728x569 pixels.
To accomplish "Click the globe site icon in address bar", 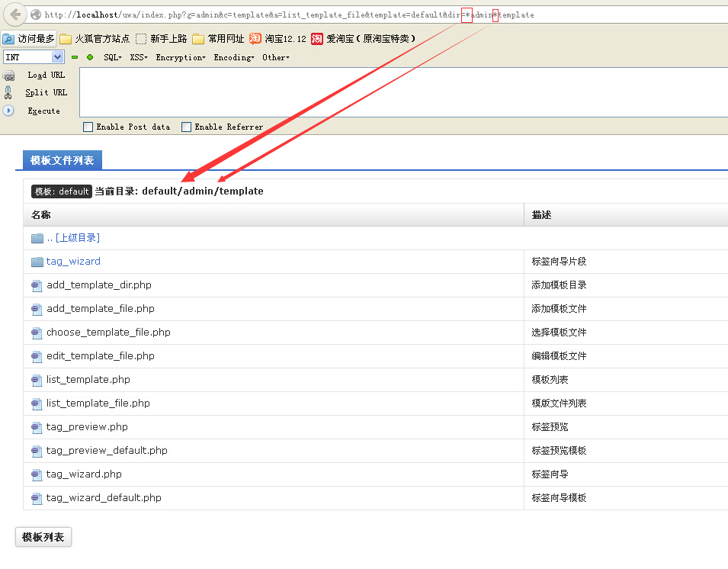I will [36, 14].
